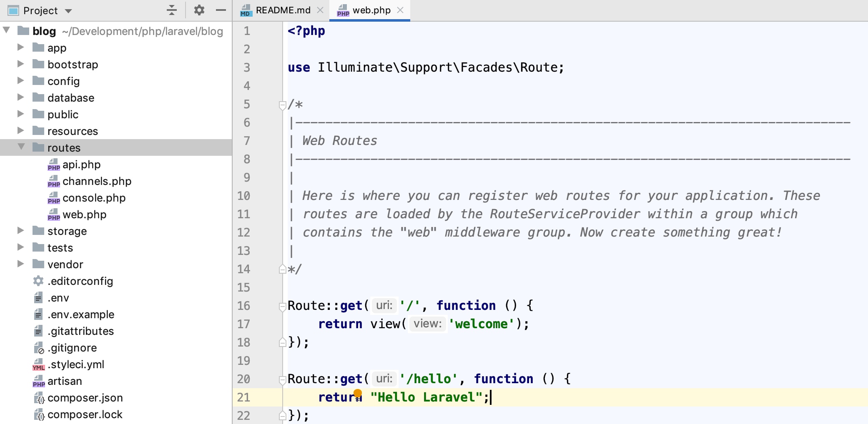Select web.php in the routes folder
This screenshot has width=868, height=424.
click(84, 214)
